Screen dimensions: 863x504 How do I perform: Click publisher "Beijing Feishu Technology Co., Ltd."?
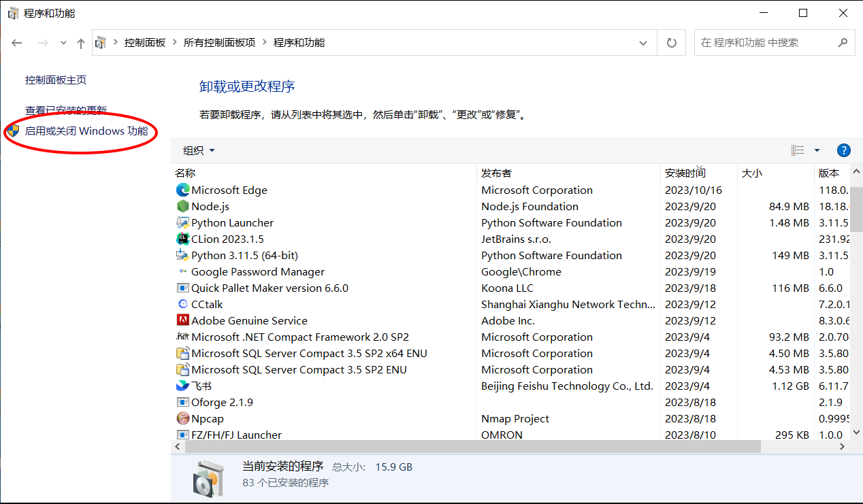(x=568, y=386)
